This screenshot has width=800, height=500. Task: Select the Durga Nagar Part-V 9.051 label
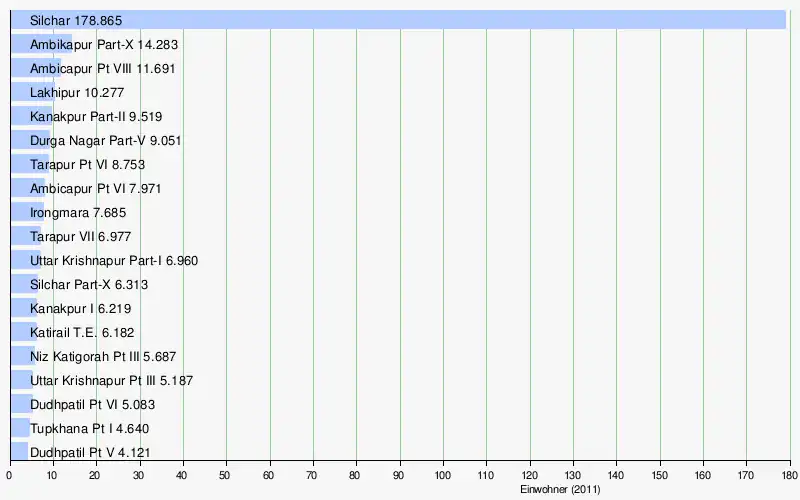point(106,140)
